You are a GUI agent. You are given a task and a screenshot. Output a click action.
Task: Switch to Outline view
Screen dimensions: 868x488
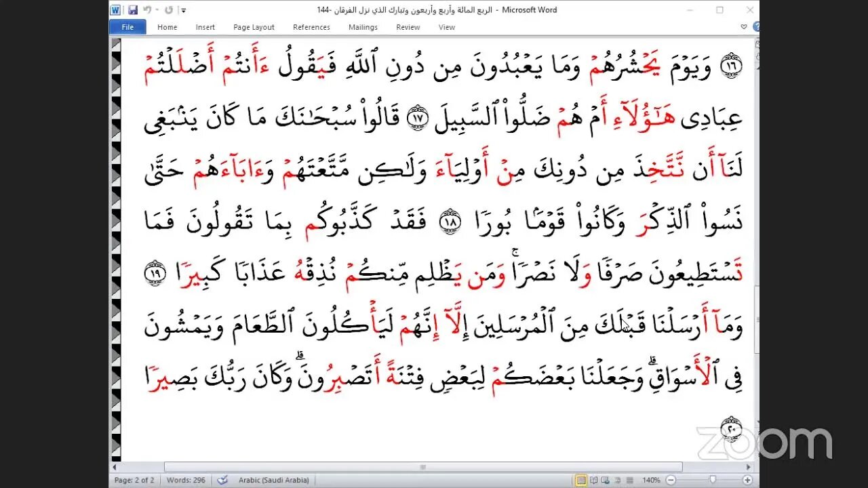click(617, 480)
